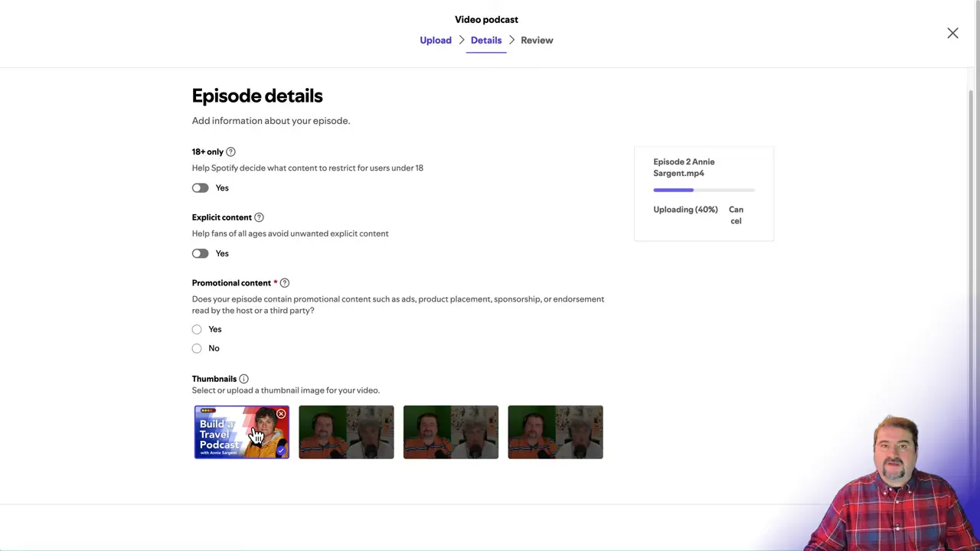The image size is (980, 551).
Task: Close the Video podcast upload dialog
Action: [952, 33]
